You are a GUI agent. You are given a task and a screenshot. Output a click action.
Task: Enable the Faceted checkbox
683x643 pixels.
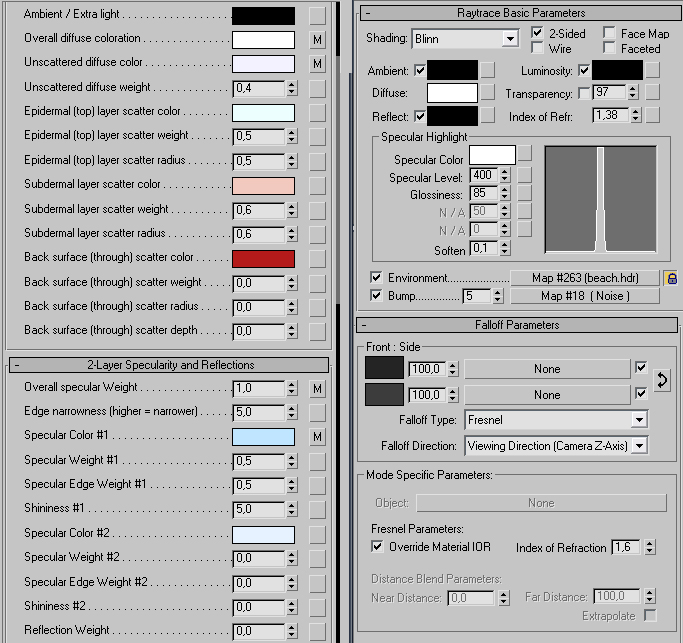[x=609, y=48]
